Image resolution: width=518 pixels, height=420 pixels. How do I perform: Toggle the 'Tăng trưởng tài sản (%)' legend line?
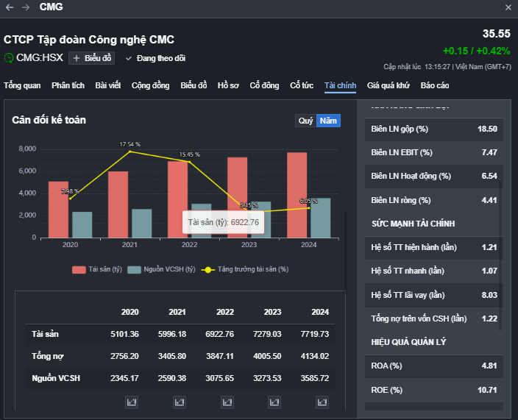click(246, 269)
